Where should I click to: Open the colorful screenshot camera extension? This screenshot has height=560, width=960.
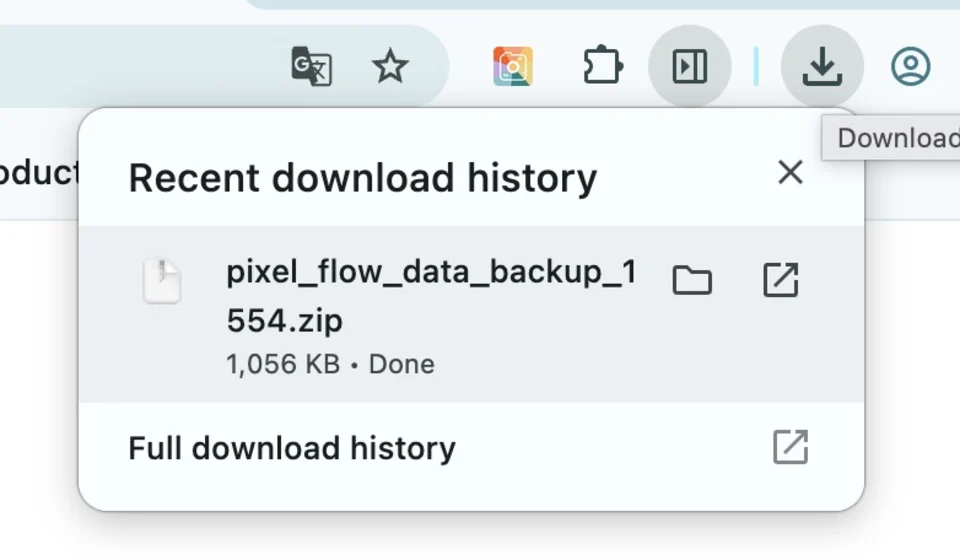pos(513,66)
